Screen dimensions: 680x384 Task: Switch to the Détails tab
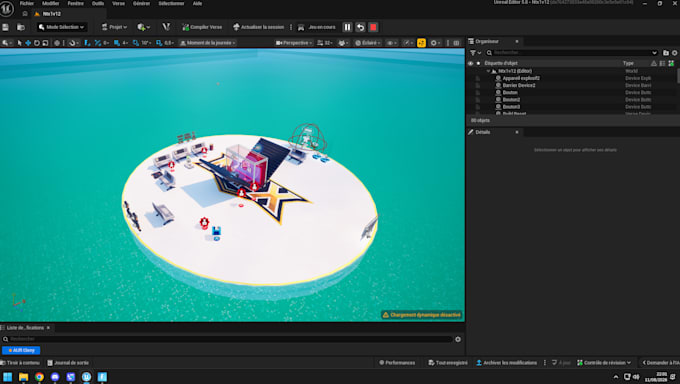pyautogui.click(x=483, y=132)
